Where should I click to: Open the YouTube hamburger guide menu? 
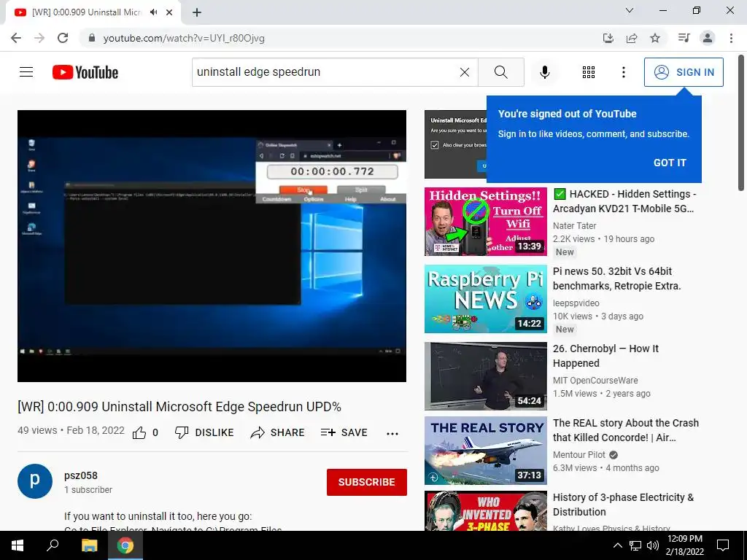[x=26, y=72]
